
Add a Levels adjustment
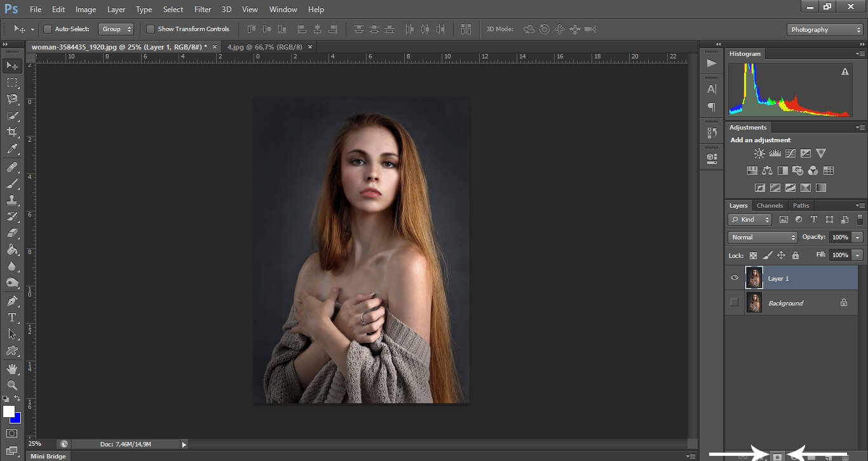775,153
